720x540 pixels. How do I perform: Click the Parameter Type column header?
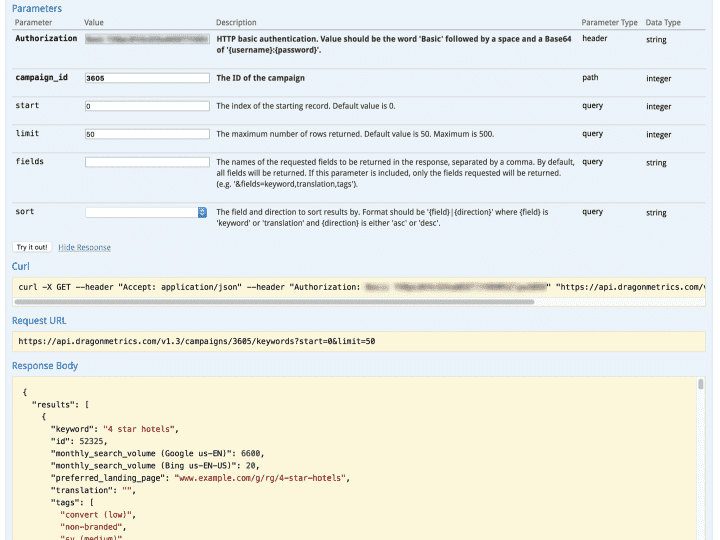click(x=609, y=22)
